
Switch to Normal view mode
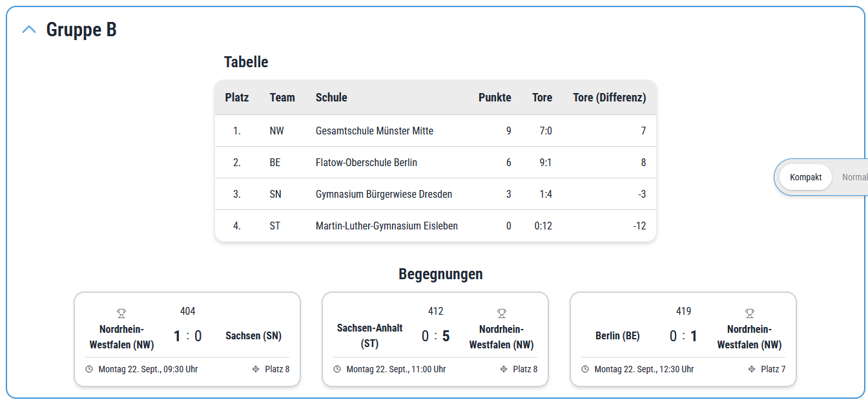(854, 177)
